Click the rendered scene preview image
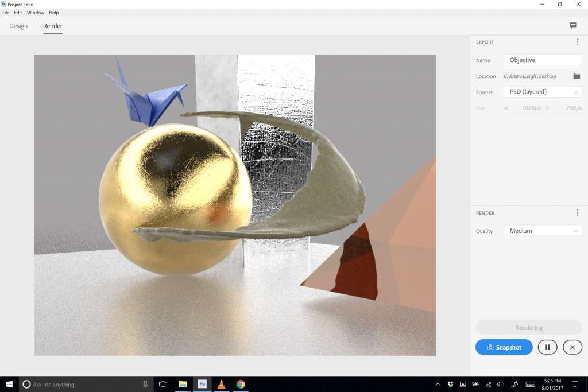 [235, 205]
